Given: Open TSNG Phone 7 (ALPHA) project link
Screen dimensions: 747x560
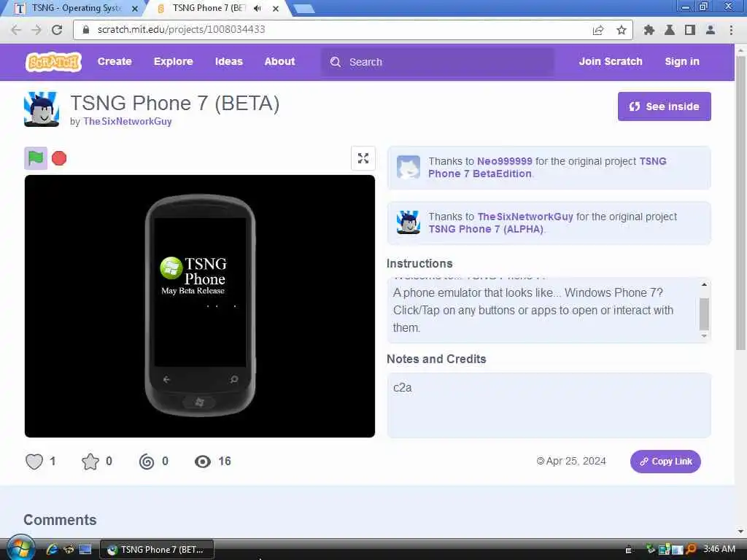Looking at the screenshot, I should coord(486,229).
